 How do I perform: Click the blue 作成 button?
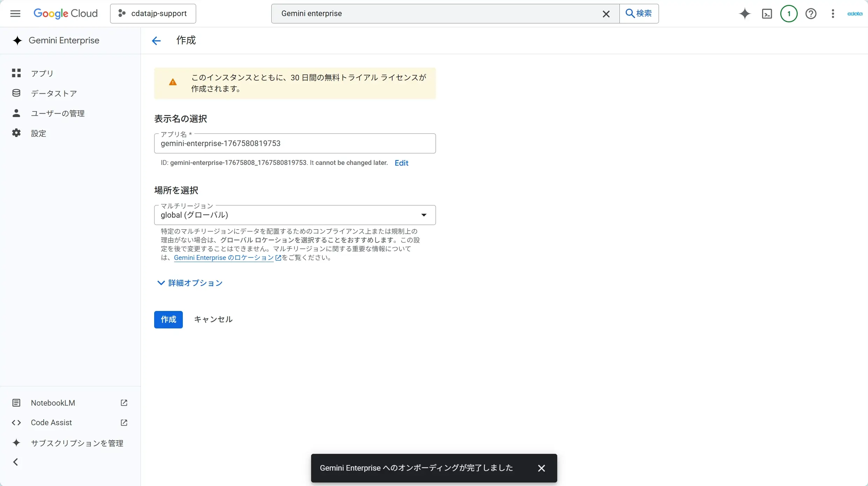click(x=168, y=319)
